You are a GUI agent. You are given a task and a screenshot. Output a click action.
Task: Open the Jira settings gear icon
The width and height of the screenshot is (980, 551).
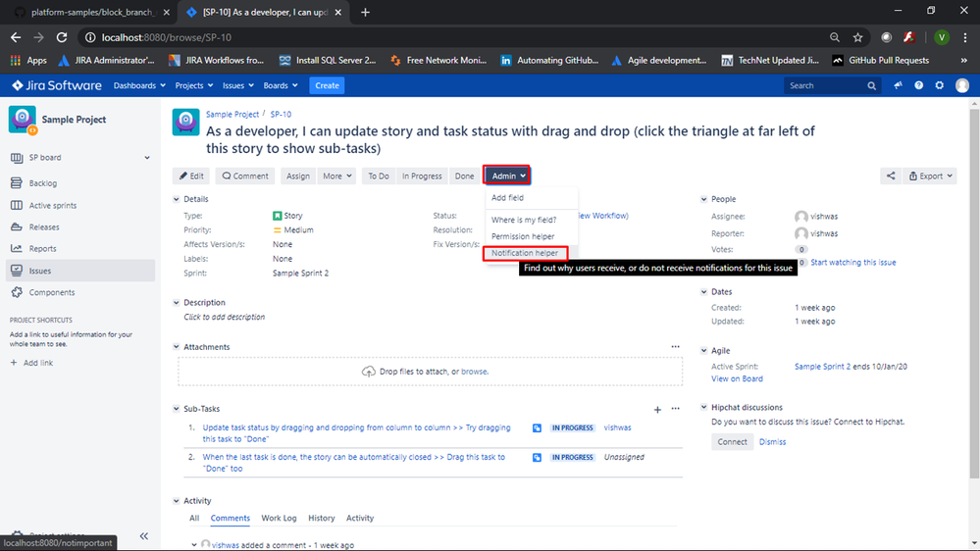940,86
